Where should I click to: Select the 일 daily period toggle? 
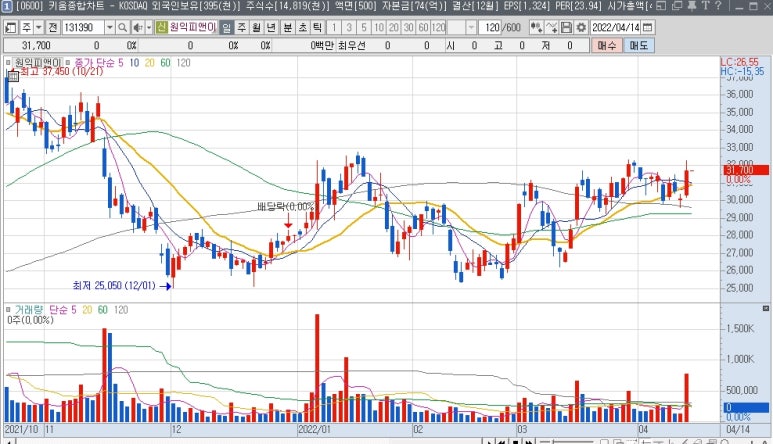click(226, 28)
